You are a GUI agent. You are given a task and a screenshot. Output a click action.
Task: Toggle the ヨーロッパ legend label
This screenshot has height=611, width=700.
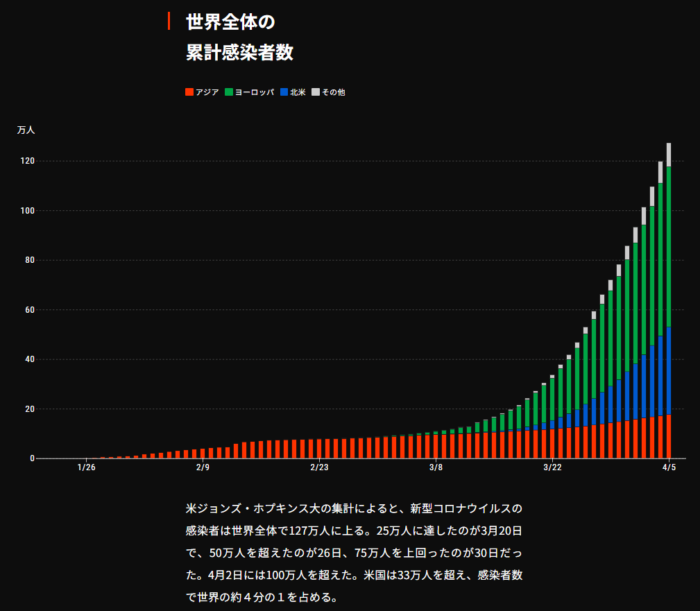tap(254, 92)
